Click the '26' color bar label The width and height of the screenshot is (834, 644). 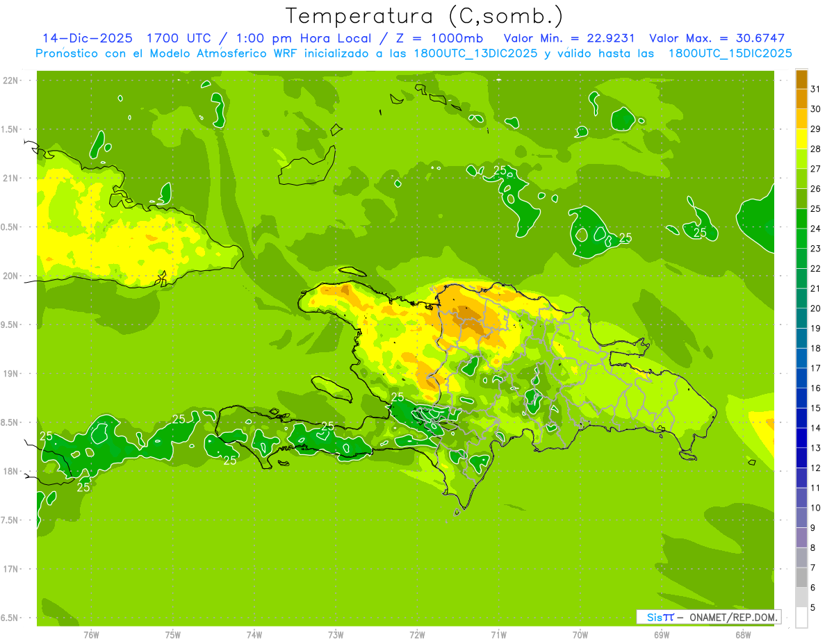(x=816, y=189)
